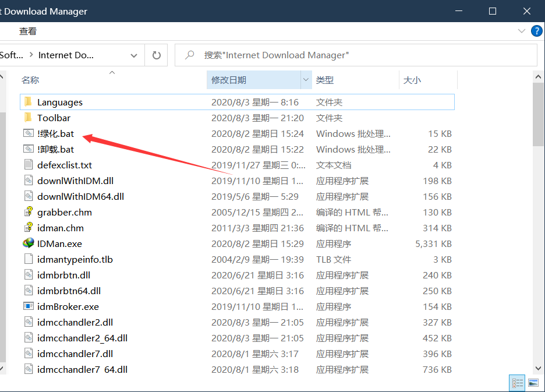
Task: Click the Soft... breadcrumb segment
Action: click(12, 55)
